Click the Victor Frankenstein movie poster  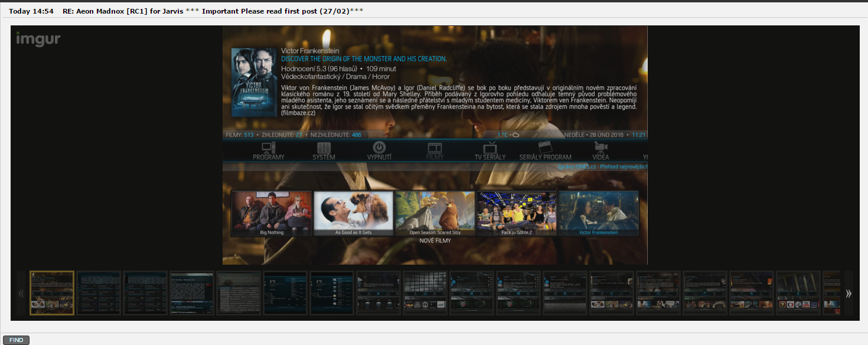click(x=254, y=82)
